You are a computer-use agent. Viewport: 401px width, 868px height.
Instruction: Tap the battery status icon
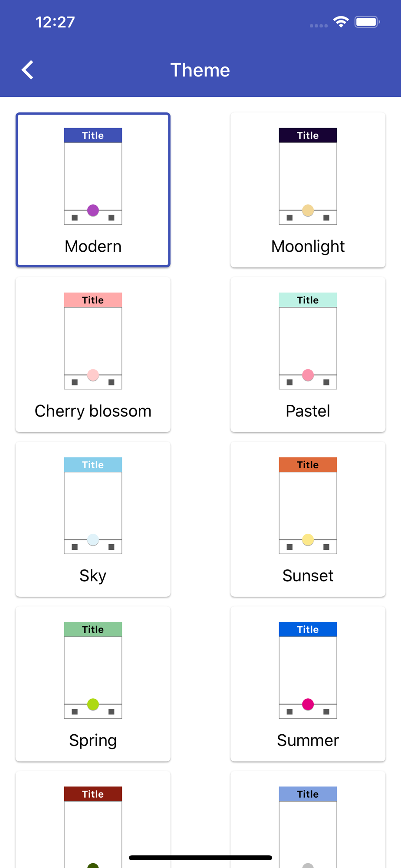point(367,22)
